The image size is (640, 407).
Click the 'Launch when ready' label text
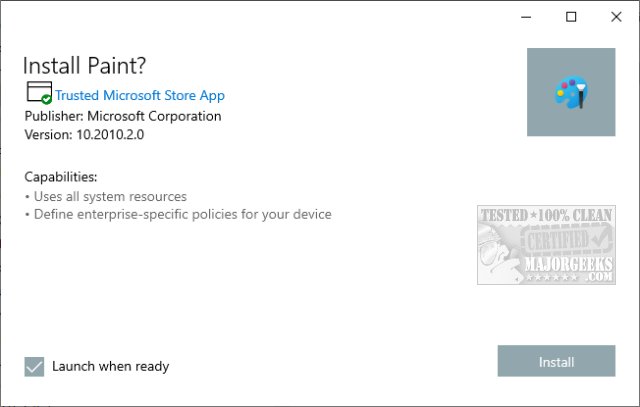pos(111,366)
